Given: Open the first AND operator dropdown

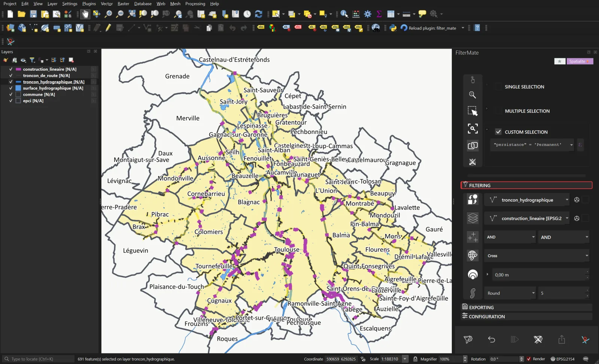Looking at the screenshot, I should point(510,237).
